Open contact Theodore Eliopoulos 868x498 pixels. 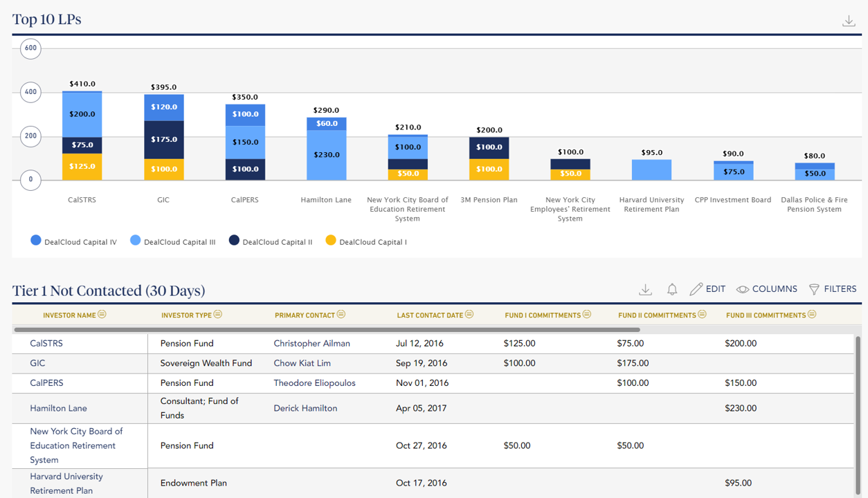point(314,382)
